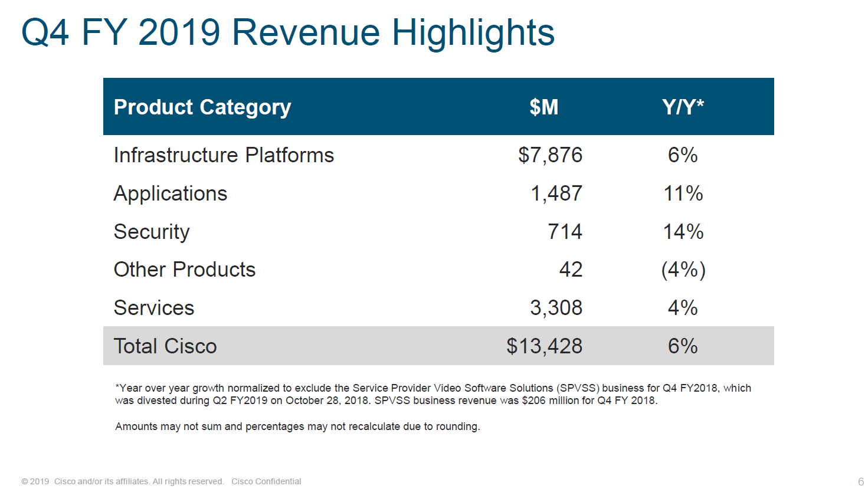Image resolution: width=868 pixels, height=489 pixels.
Task: Click the 'Security' row label
Action: [x=152, y=232]
